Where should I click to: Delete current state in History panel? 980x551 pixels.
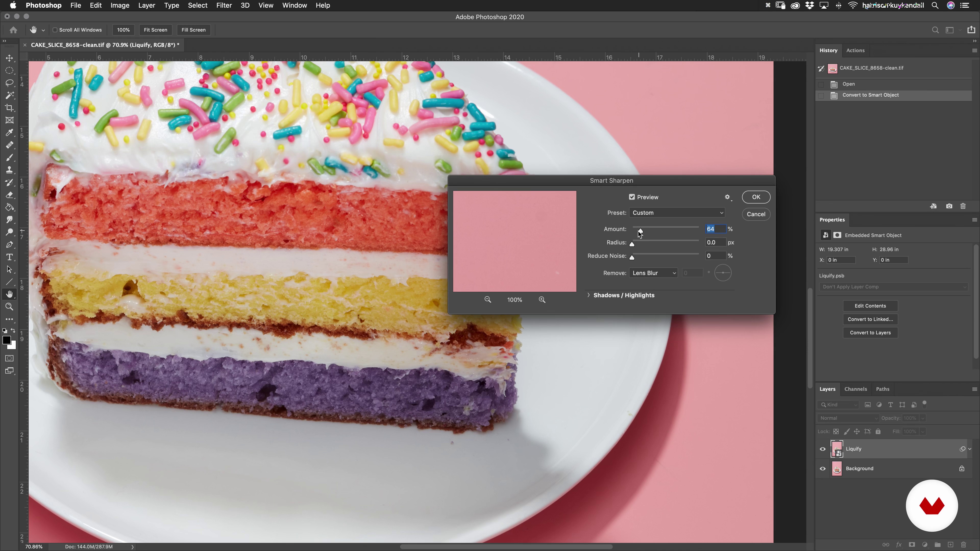coord(963,206)
